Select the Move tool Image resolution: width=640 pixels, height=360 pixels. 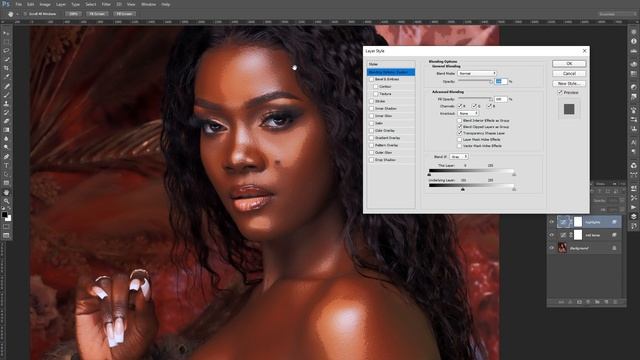pos(6,33)
